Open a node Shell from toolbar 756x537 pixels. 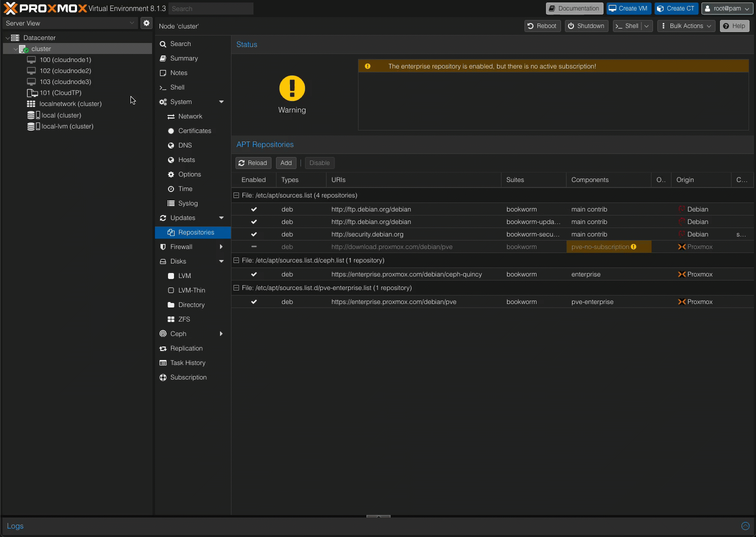[x=627, y=26]
